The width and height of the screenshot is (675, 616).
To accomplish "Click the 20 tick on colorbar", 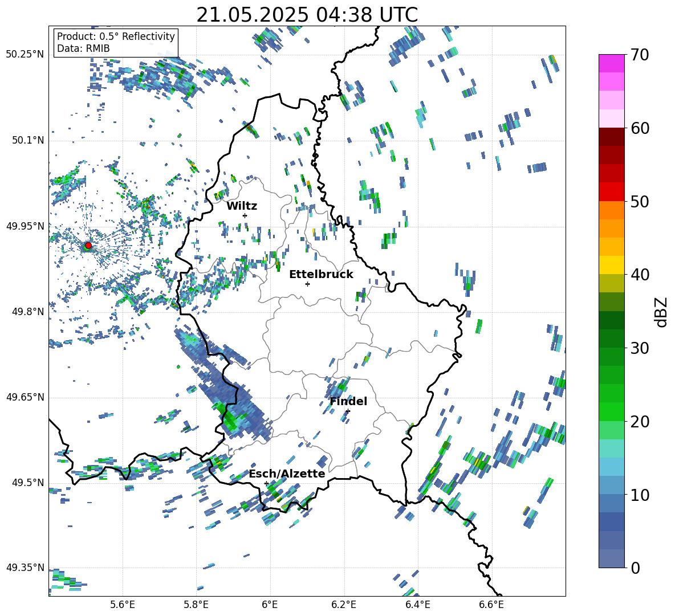I will (x=640, y=422).
